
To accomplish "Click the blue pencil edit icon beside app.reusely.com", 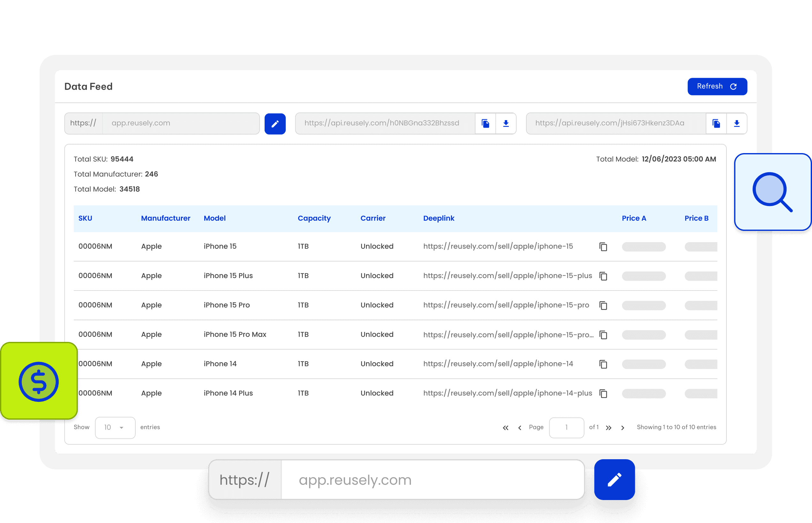I will tap(274, 124).
